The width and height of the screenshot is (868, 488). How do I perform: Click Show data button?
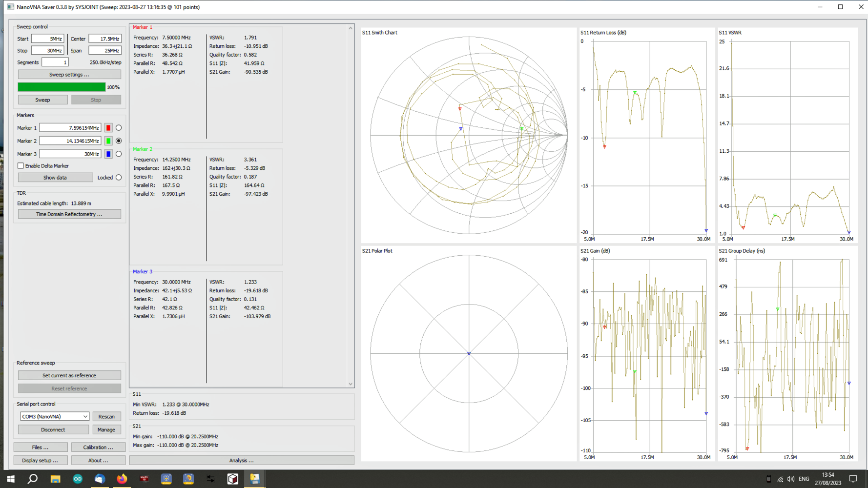(55, 178)
